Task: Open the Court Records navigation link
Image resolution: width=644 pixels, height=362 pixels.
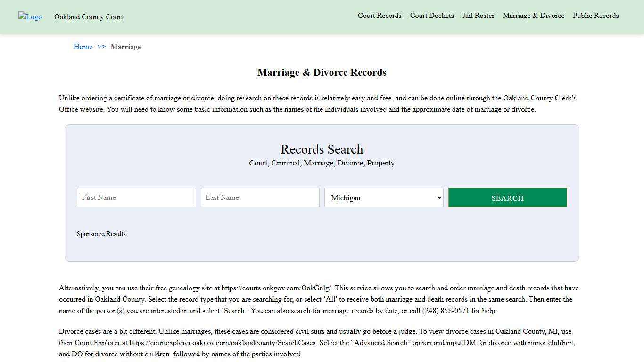Action: point(380,16)
